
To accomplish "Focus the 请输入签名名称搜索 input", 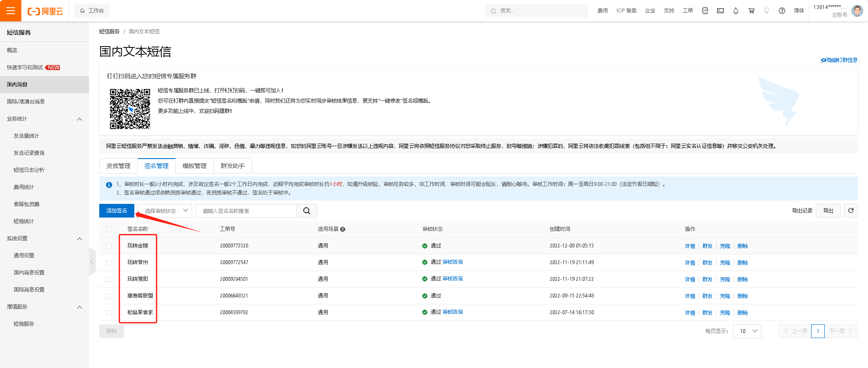I will [246, 211].
